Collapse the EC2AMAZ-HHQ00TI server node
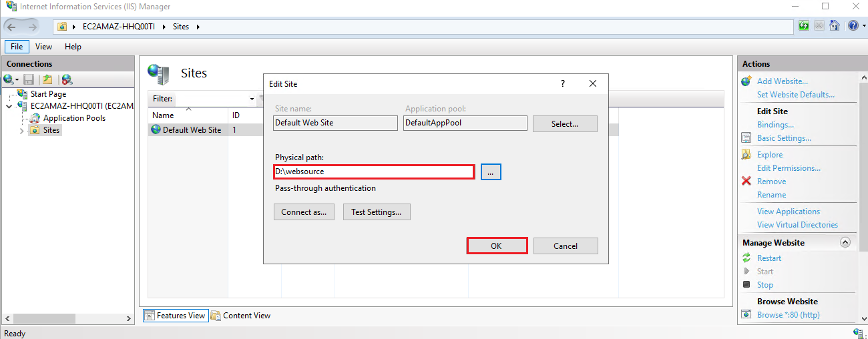This screenshot has height=339, width=868. click(9, 106)
